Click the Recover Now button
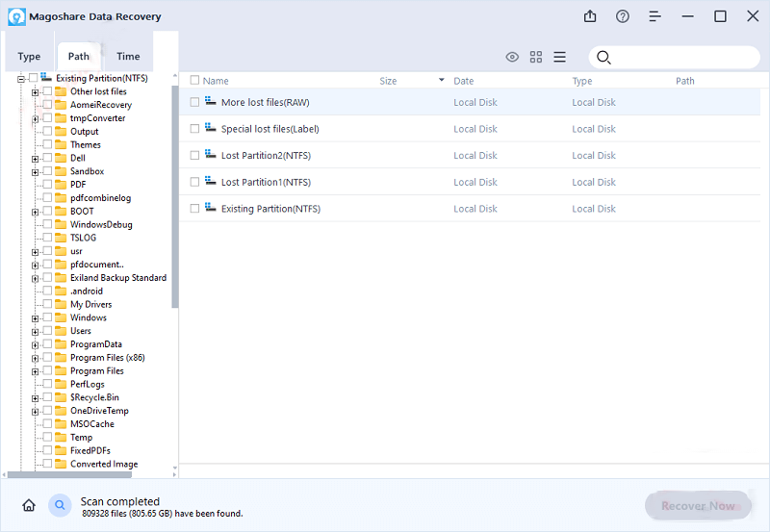This screenshot has width=770, height=532. 698,505
